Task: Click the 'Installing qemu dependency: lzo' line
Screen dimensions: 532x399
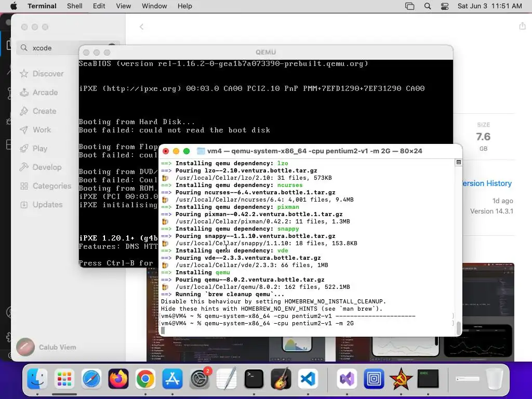Action: [x=224, y=163]
